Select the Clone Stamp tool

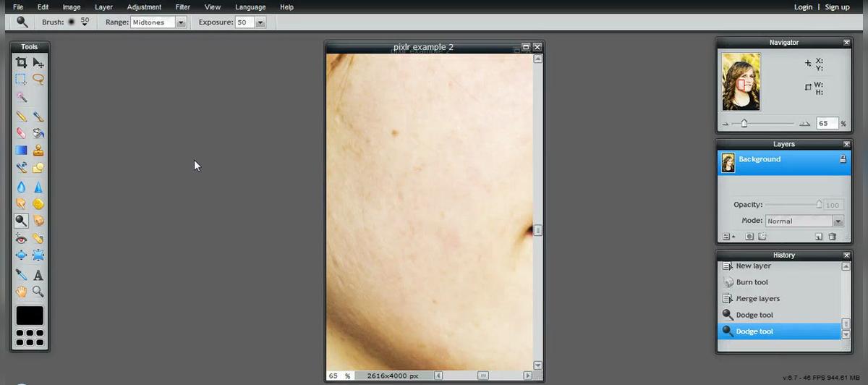point(38,151)
